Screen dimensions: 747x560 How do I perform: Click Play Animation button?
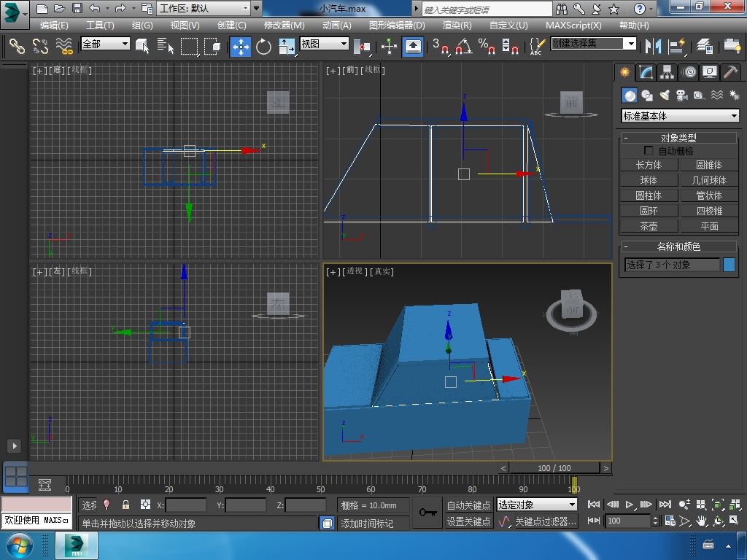[630, 505]
